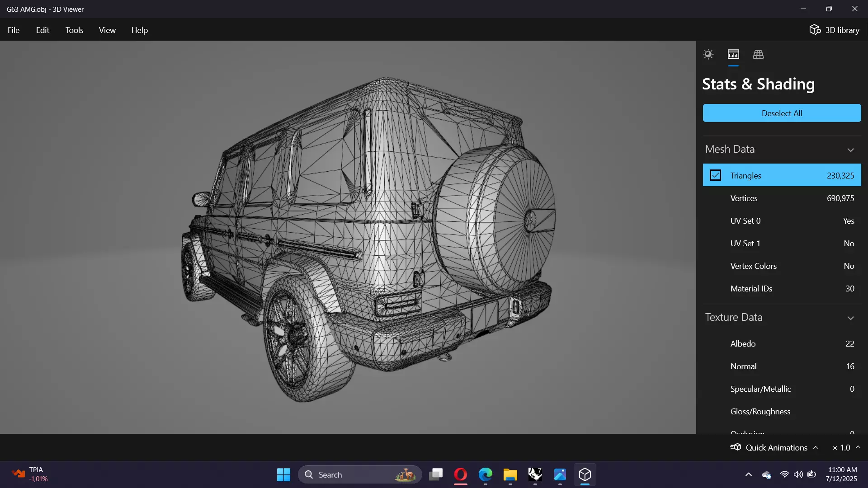Select the UV Set 1 row
Viewport: 868px width, 488px height.
[782, 243]
